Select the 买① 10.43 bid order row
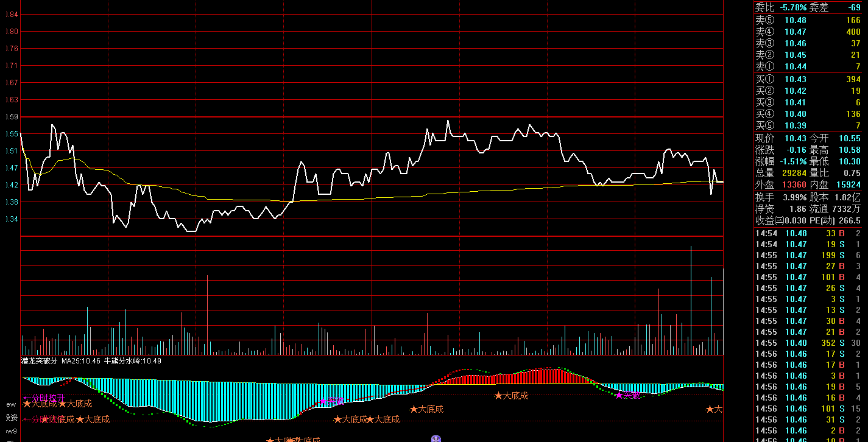This screenshot has width=868, height=442. [x=808, y=79]
